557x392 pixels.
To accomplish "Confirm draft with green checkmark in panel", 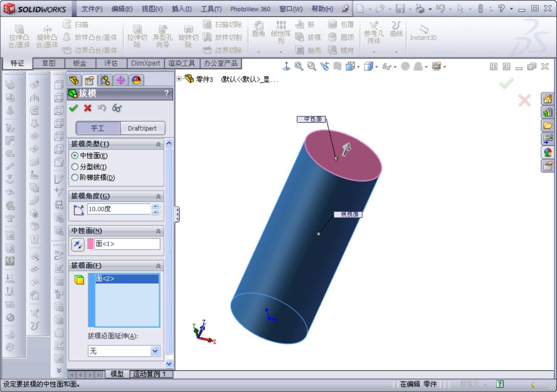I will tap(74, 108).
